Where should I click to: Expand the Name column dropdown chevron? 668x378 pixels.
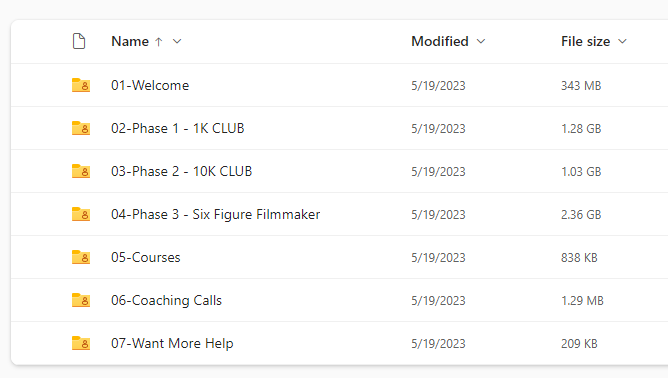coord(177,41)
